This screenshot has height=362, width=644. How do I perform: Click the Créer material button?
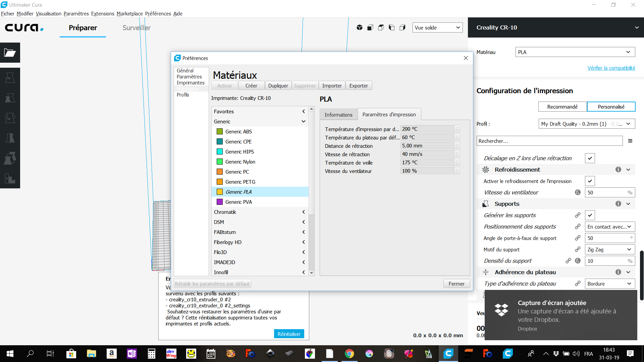pos(251,86)
